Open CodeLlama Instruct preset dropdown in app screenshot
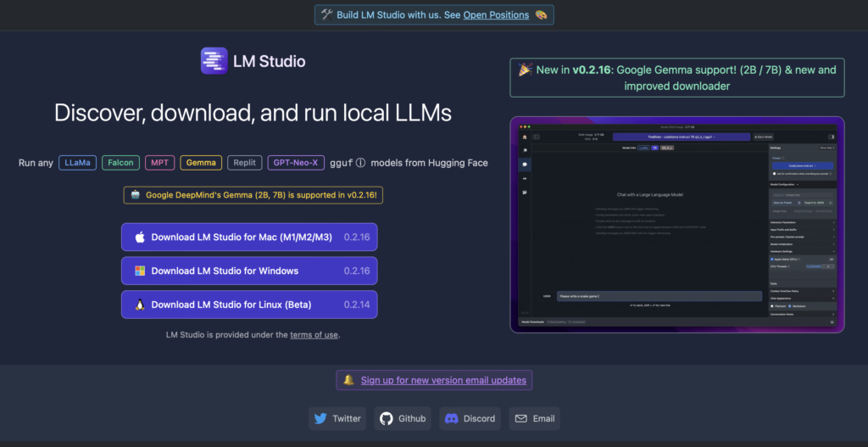868x447 pixels. click(803, 165)
